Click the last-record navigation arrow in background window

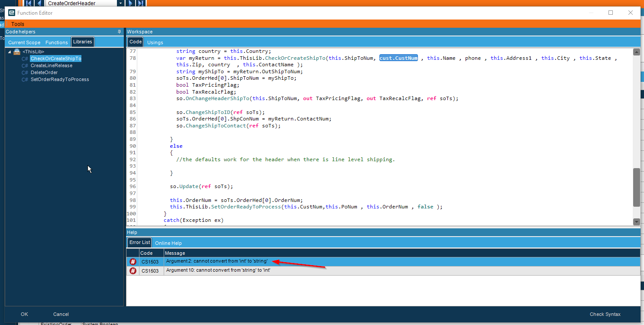[x=140, y=3]
